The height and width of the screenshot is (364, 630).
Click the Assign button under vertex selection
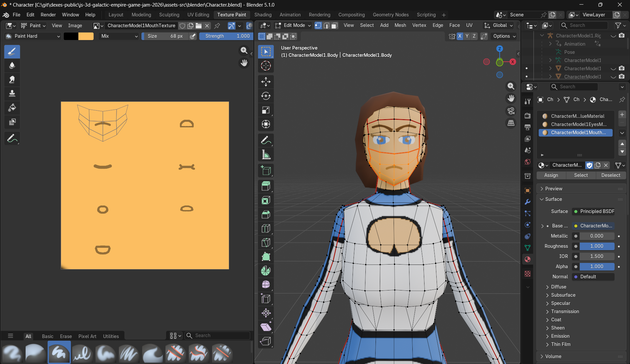point(551,175)
